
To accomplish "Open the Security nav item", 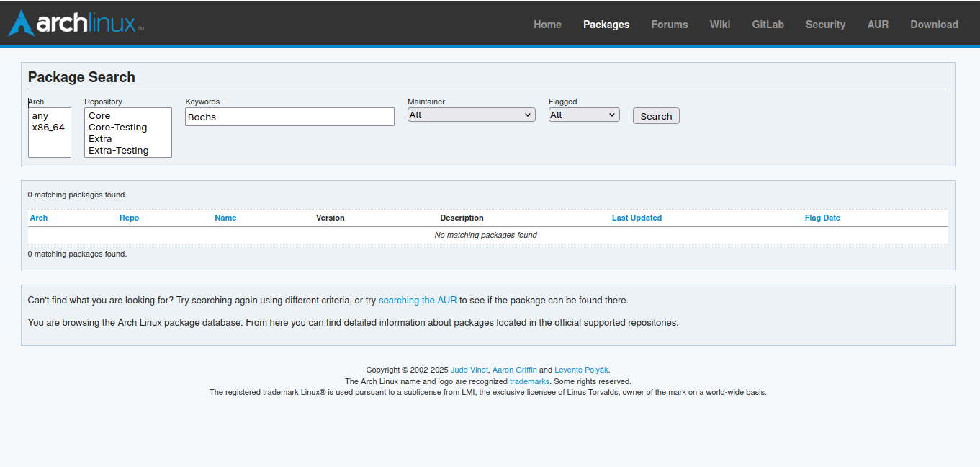I will tap(825, 25).
